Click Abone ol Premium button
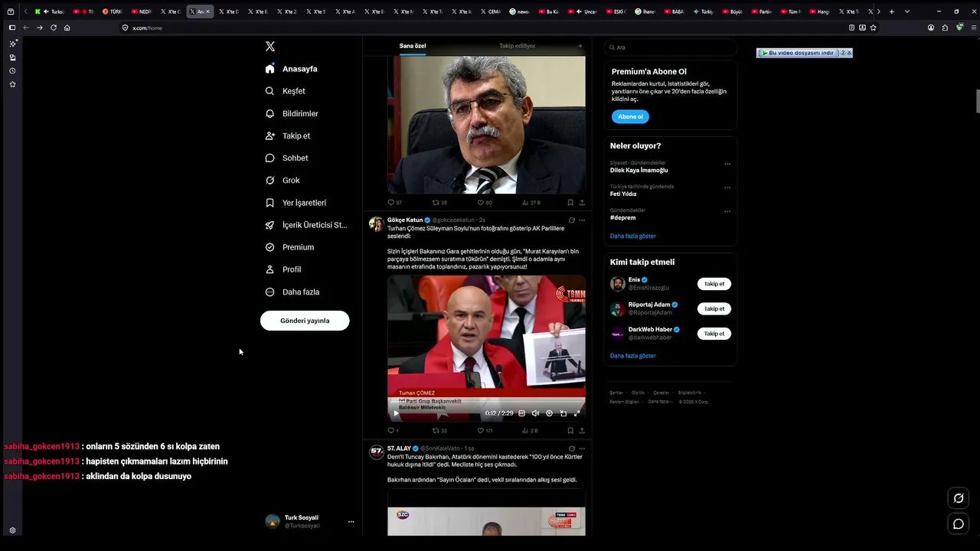Viewport: 980px width, 551px height. 630,116
